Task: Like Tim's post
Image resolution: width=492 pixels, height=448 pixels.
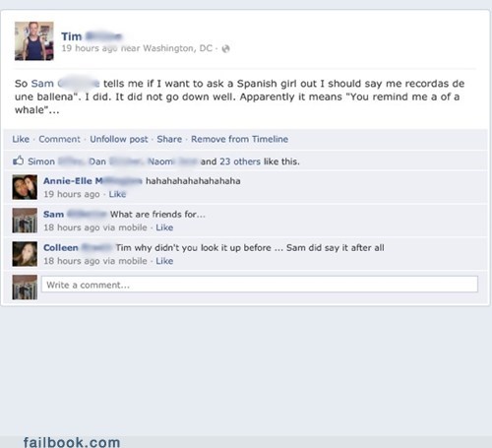Action: click(x=21, y=139)
